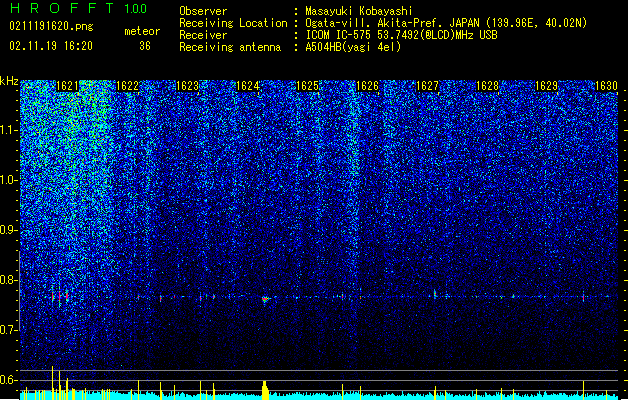Click the A504HB(yagi 4el) antenna text
The width and height of the screenshot is (629, 400).
coord(353,47)
